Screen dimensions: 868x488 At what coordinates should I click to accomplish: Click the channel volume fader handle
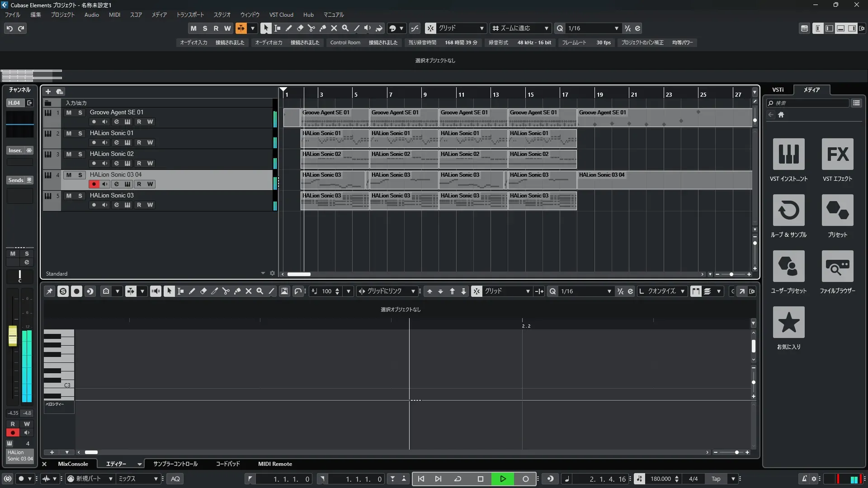click(x=13, y=336)
